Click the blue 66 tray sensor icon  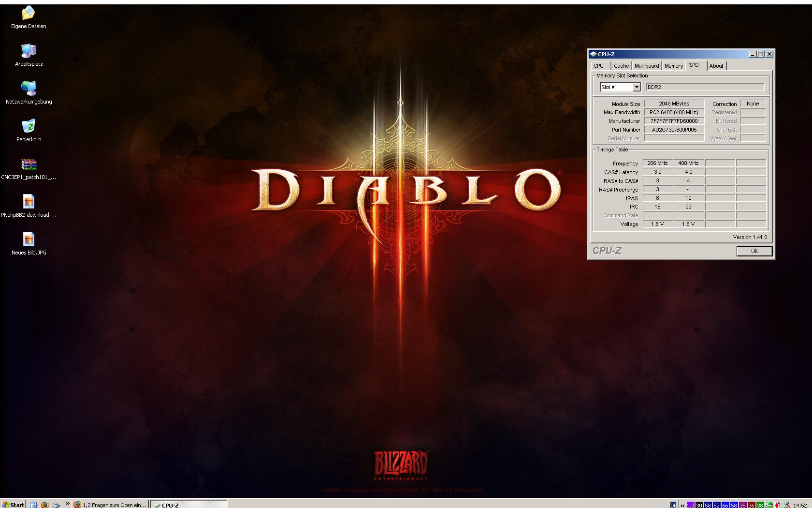click(x=725, y=505)
